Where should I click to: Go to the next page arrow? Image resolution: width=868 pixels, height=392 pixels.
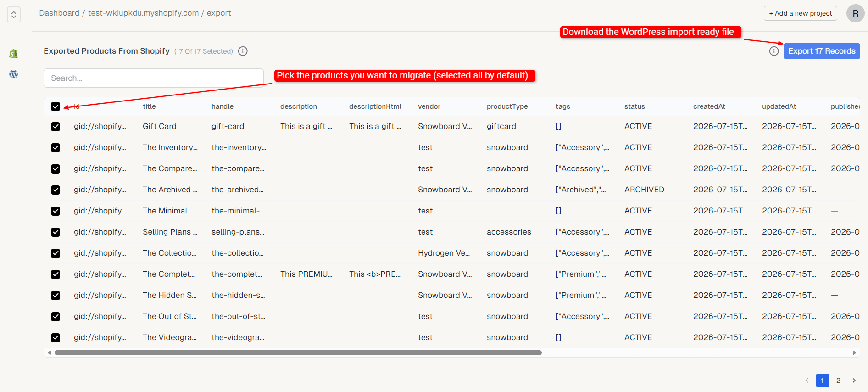click(854, 381)
